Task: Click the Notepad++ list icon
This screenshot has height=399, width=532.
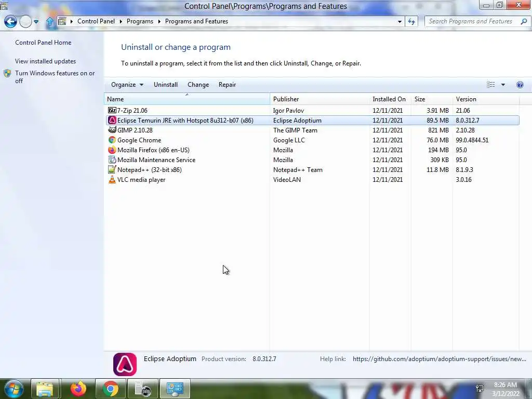Action: tap(112, 169)
